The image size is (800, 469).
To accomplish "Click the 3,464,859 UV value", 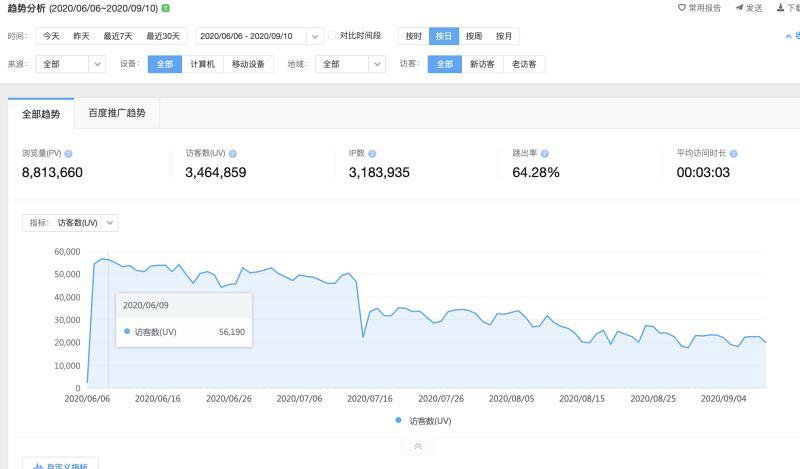I will tap(216, 172).
